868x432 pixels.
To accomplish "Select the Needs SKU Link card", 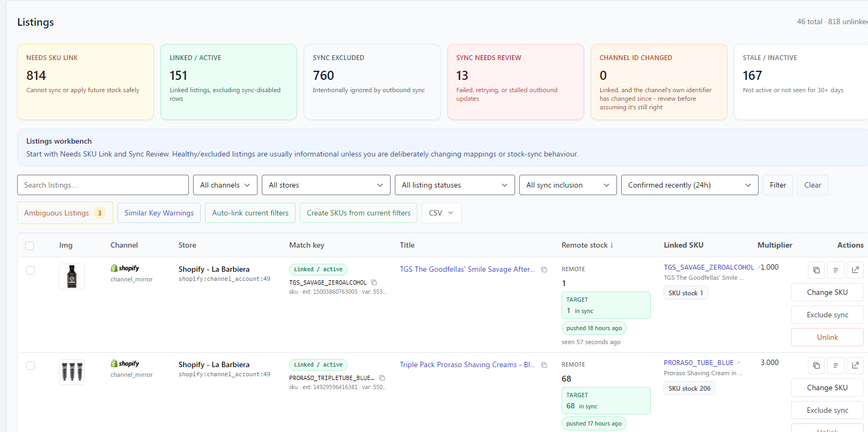I will pos(85,82).
